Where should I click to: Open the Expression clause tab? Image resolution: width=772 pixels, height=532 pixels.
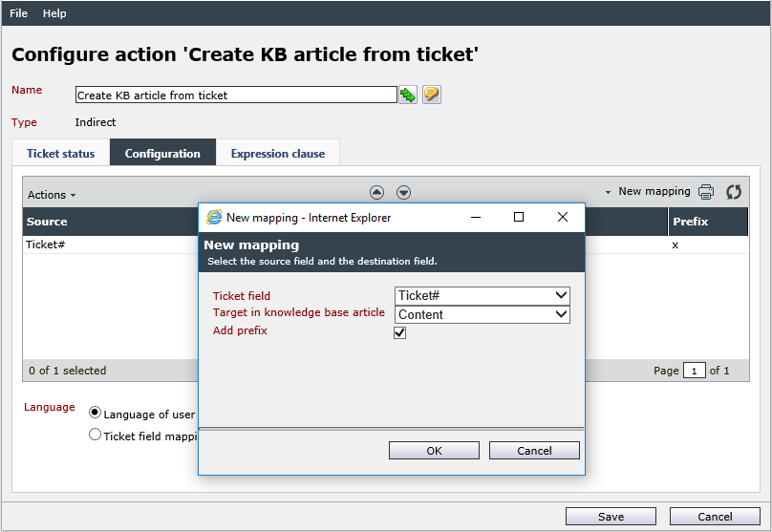coord(278,154)
